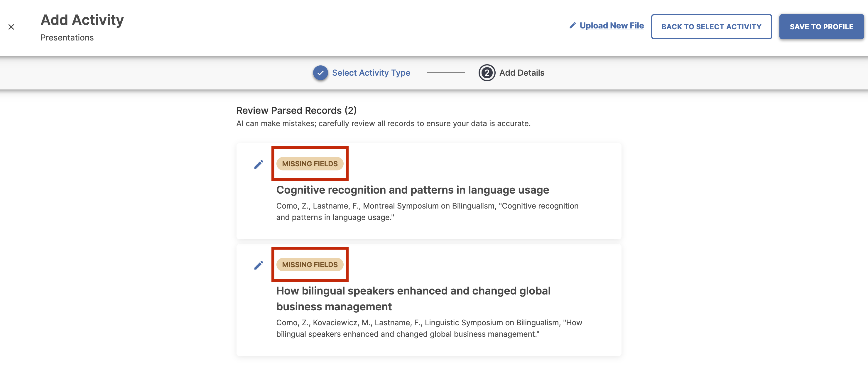Click the pencil icon beside Upload New File
868x369 pixels.
573,26
